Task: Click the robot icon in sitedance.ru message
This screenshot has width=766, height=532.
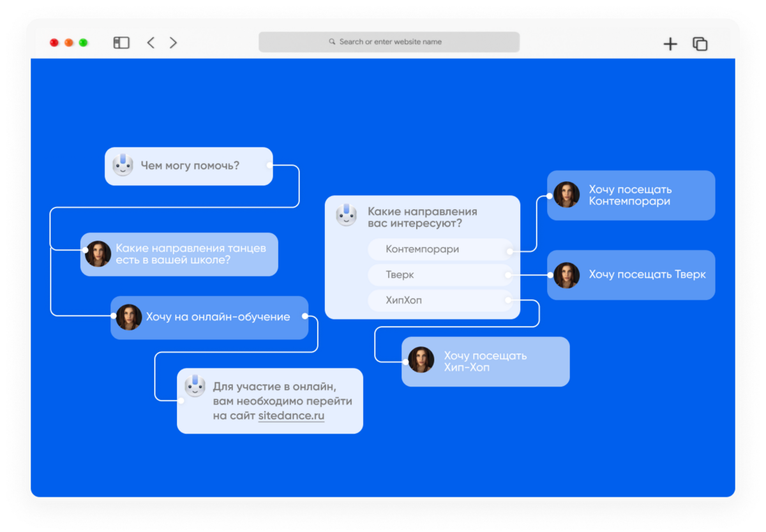Action: click(x=195, y=385)
